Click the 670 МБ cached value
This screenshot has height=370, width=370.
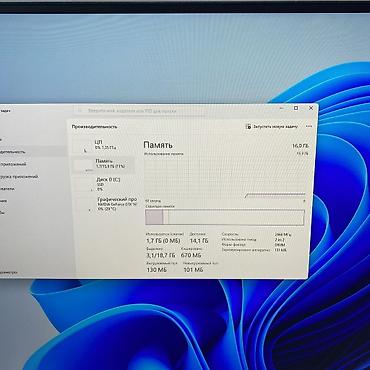191,255
